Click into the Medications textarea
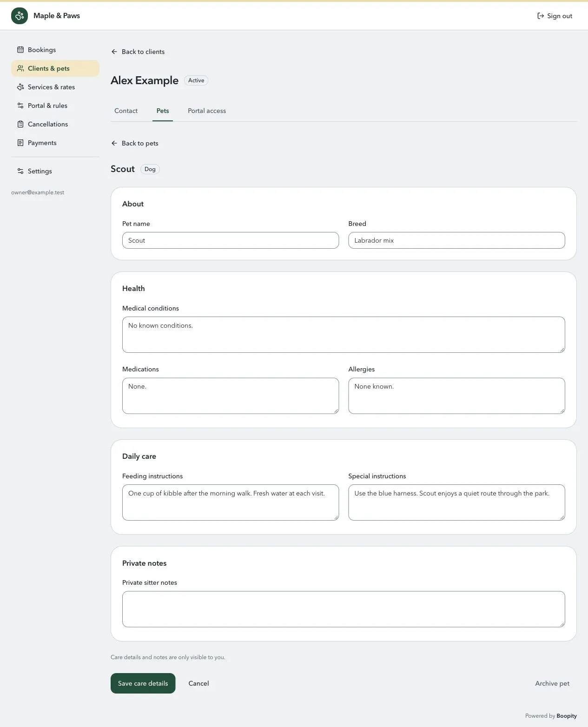 point(231,396)
